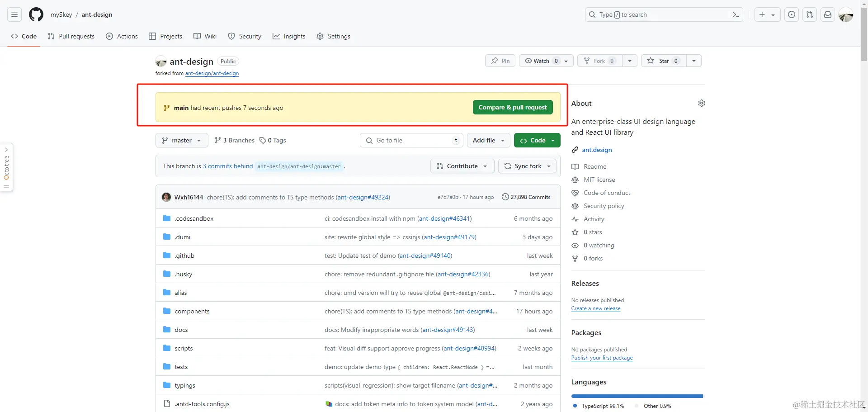View 0 stars link
The image size is (868, 412).
pos(592,232)
